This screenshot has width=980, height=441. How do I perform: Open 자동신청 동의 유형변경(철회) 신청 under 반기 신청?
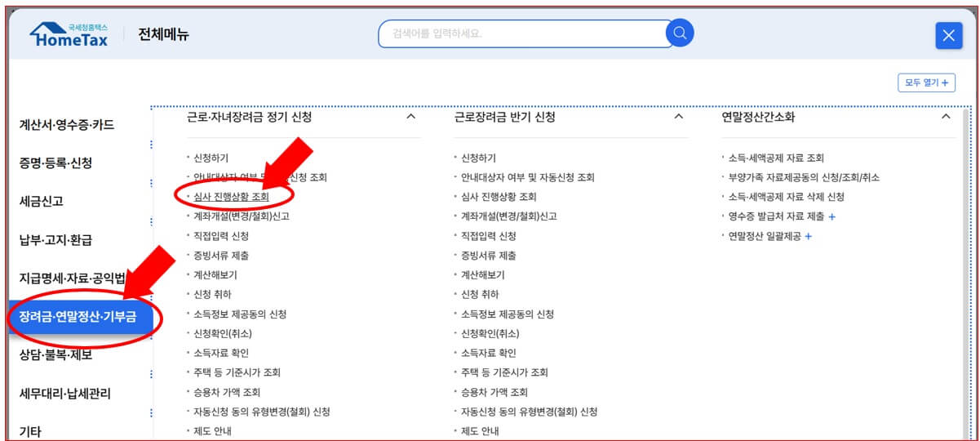[x=529, y=412]
